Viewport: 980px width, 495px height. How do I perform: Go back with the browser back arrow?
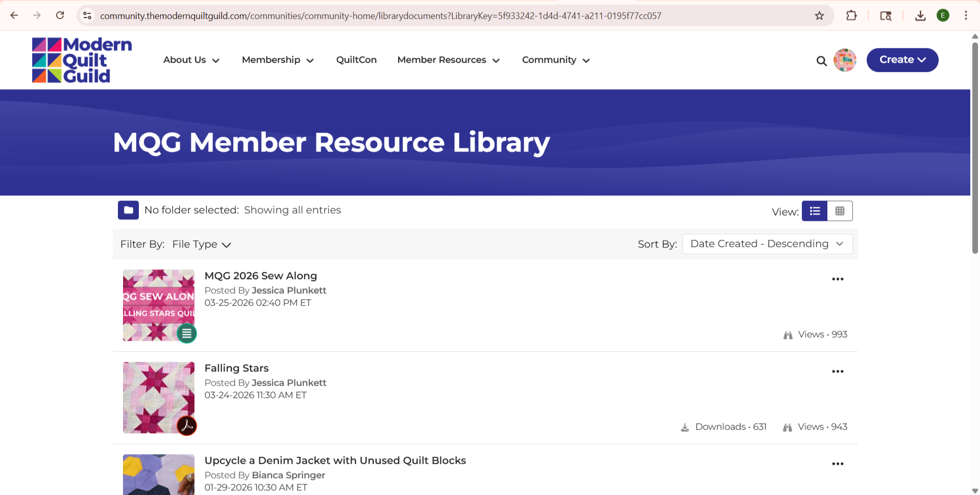coord(14,15)
